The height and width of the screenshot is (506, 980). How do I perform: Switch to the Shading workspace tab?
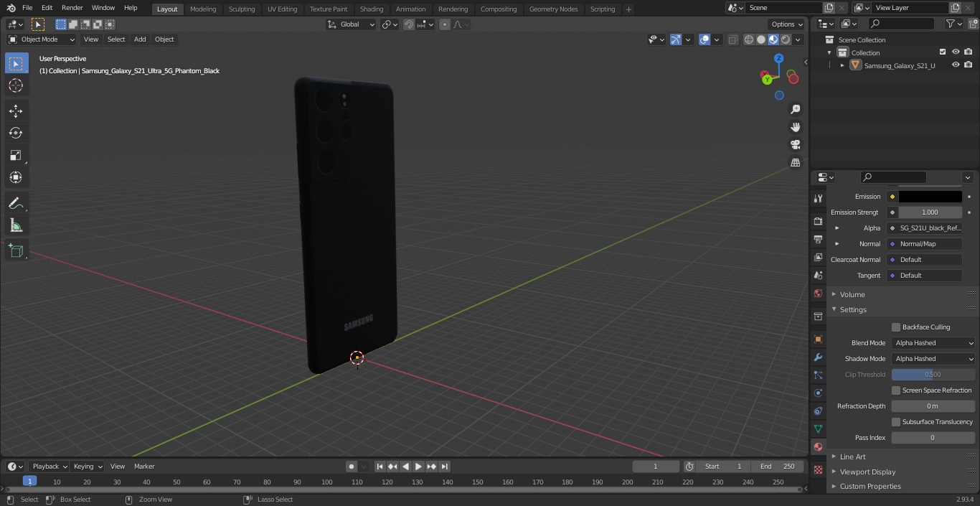point(372,9)
